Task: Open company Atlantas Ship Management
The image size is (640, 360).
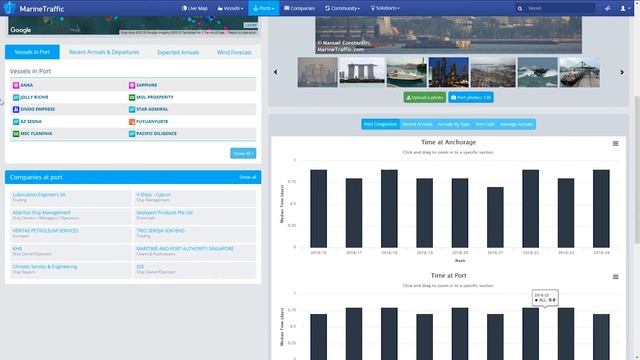Action: coord(42,213)
